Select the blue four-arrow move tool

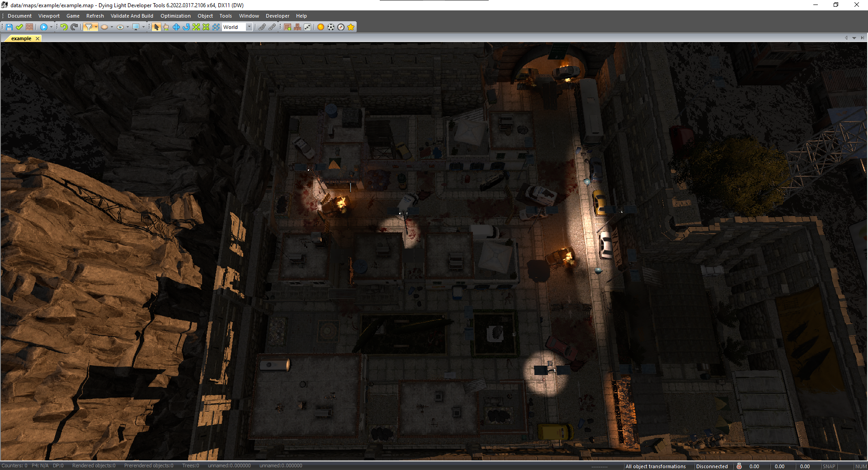tap(176, 27)
